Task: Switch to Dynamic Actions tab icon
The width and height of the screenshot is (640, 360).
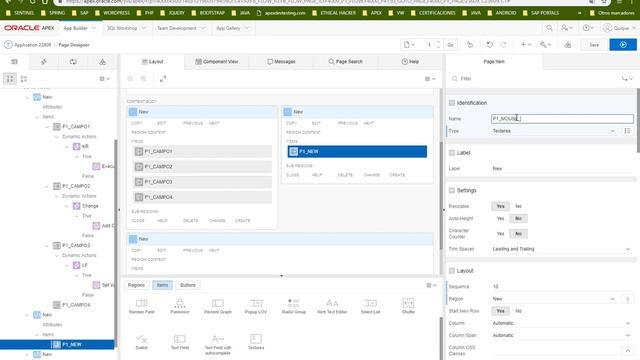Action: (x=44, y=62)
